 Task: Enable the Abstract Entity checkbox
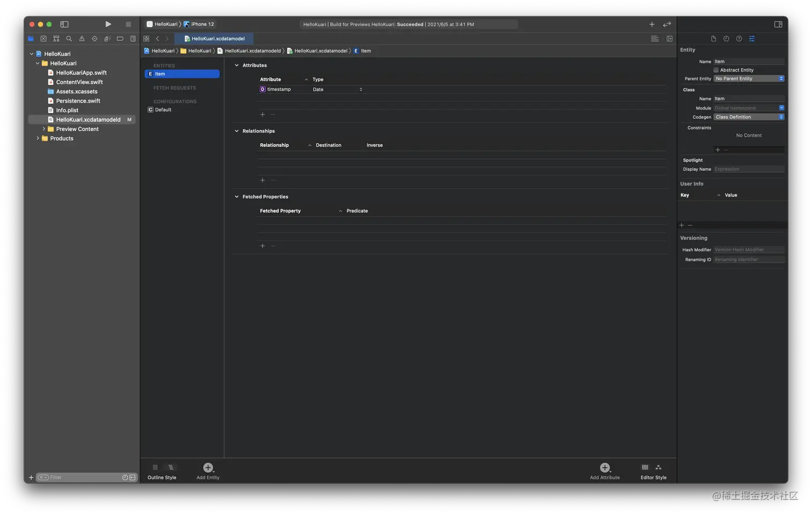716,70
